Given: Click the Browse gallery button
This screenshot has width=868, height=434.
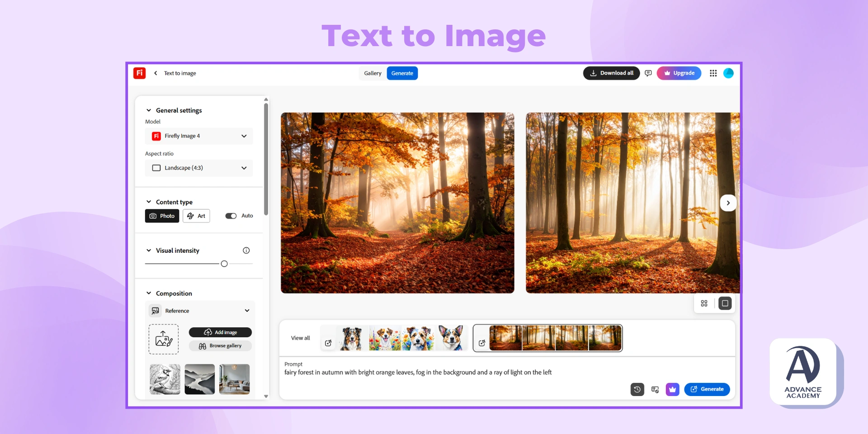Looking at the screenshot, I should pyautogui.click(x=220, y=346).
